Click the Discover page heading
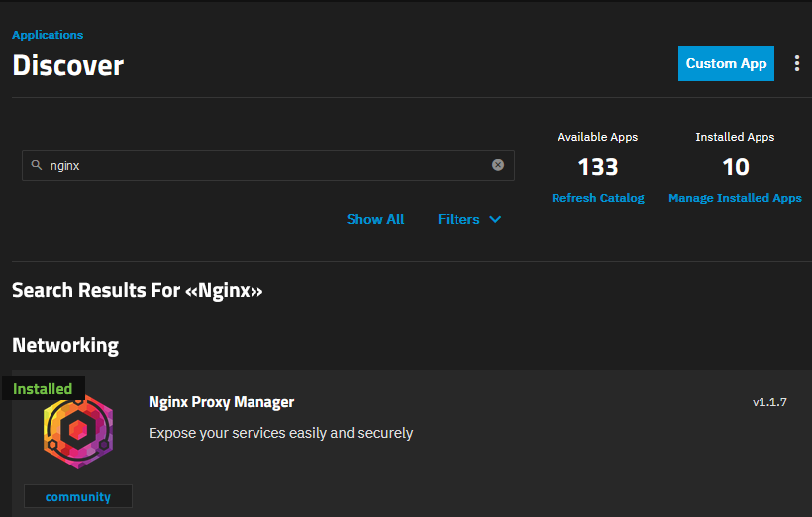 point(68,65)
